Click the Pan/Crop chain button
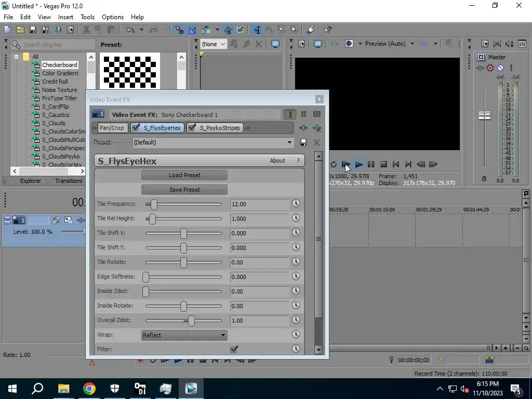This screenshot has width=532, height=399. click(x=112, y=128)
